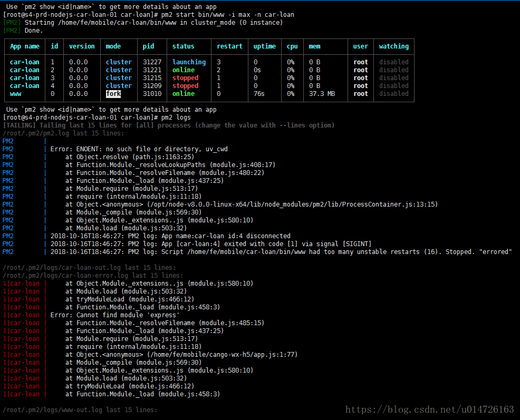Click the '[PM2] Done.' output line
Viewport: 520px width, 420px height.
click(23, 31)
